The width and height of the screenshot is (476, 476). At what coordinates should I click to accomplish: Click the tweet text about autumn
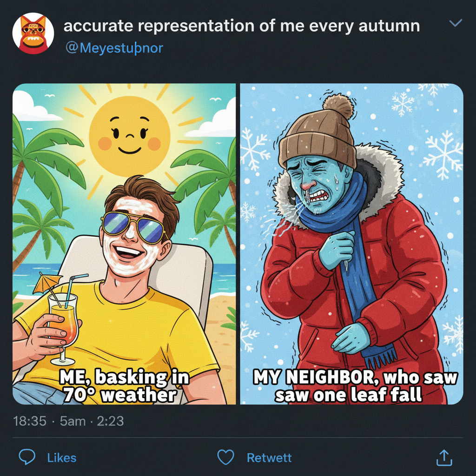[x=241, y=26]
